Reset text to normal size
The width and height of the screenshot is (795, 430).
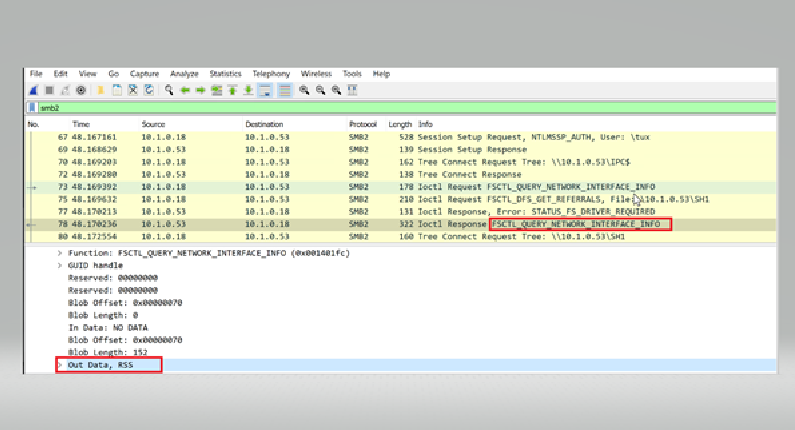point(336,90)
